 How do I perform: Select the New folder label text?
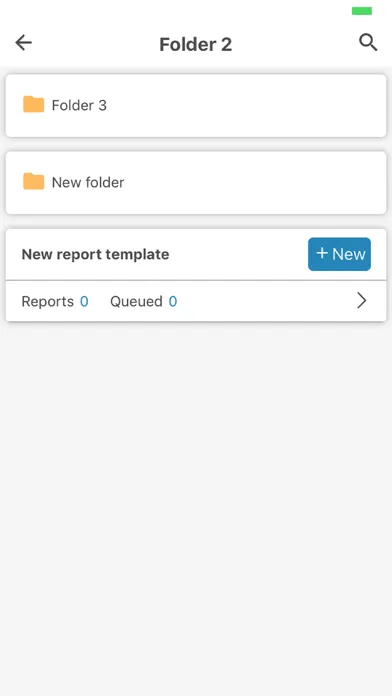(x=88, y=182)
